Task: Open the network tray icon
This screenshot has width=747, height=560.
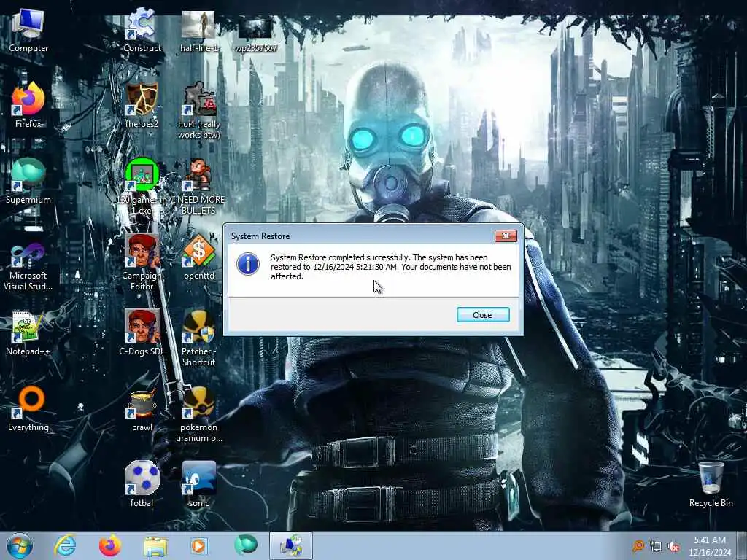Action: click(656, 547)
